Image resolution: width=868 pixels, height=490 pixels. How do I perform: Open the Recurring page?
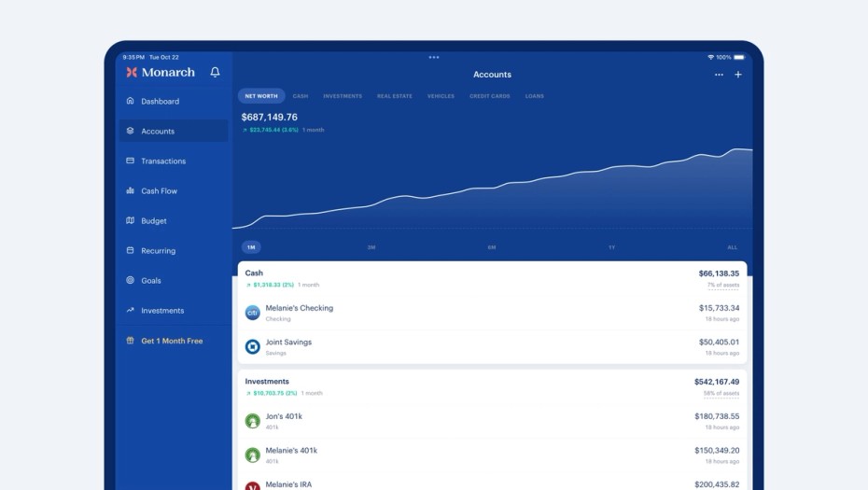[159, 251]
